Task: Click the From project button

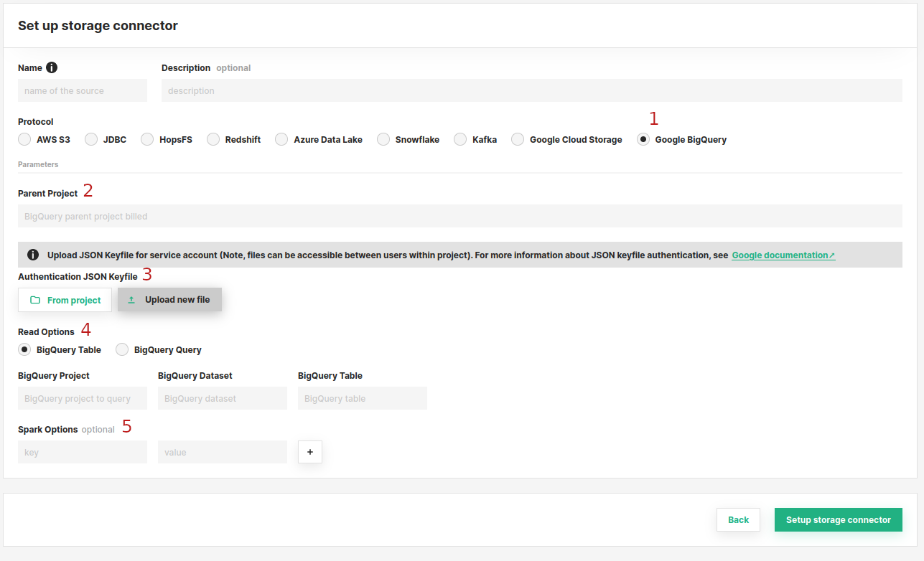Action: [x=65, y=300]
